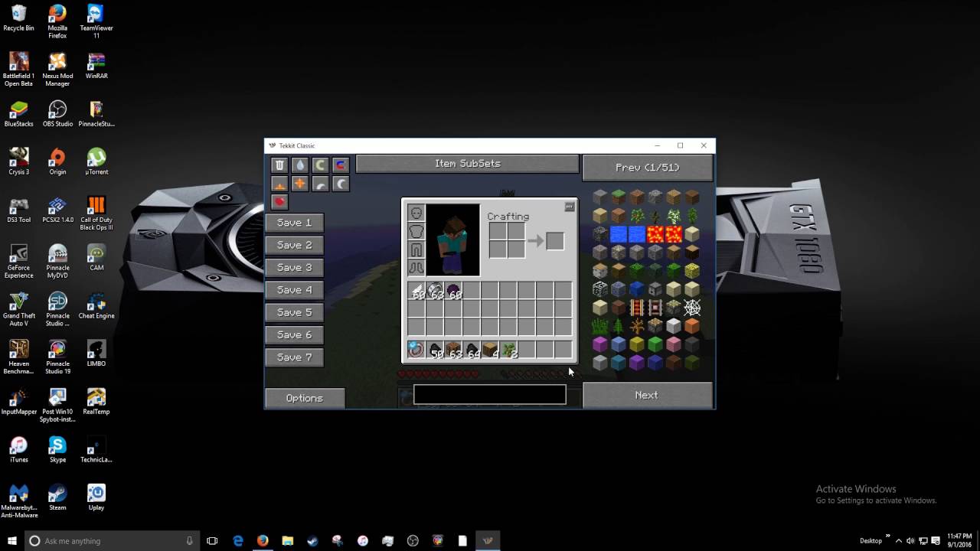Select the chestplate armor slot
The width and height of the screenshot is (980, 551).
(x=416, y=231)
